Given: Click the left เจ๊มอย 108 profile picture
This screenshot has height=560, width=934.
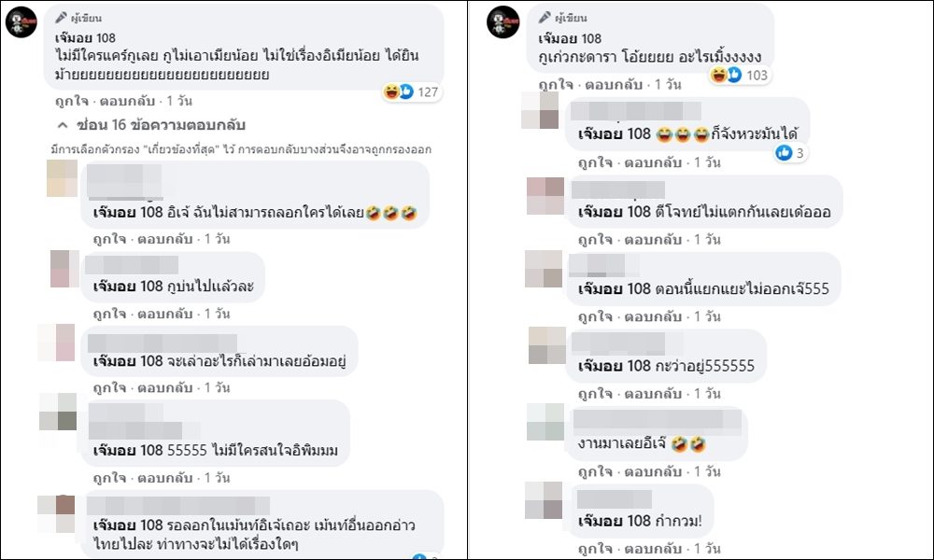Looking at the screenshot, I should (21, 22).
